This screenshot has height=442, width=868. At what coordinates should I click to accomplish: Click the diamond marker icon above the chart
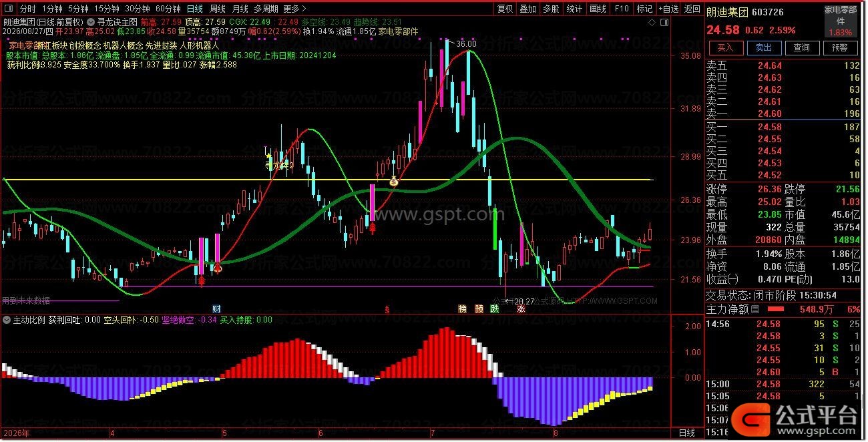click(652, 22)
